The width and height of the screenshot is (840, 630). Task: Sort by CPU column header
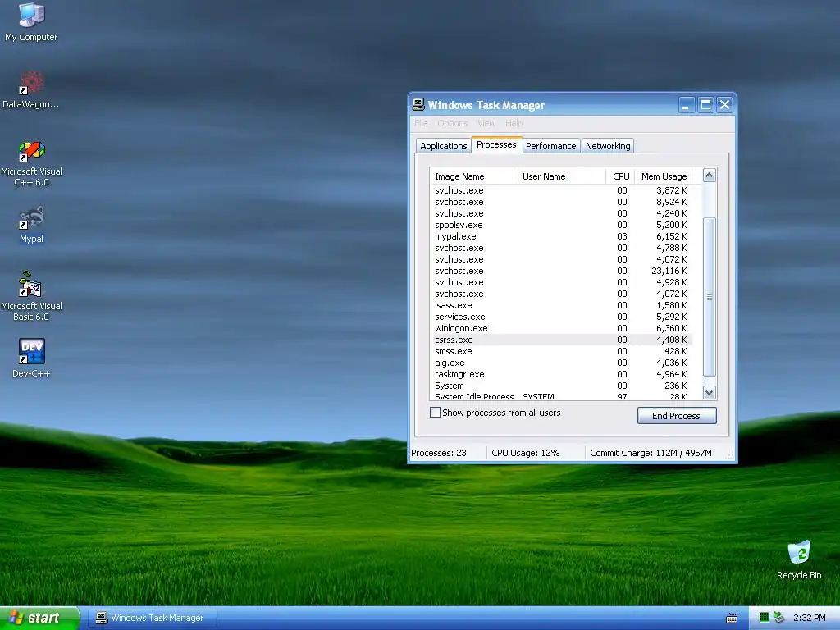point(620,176)
